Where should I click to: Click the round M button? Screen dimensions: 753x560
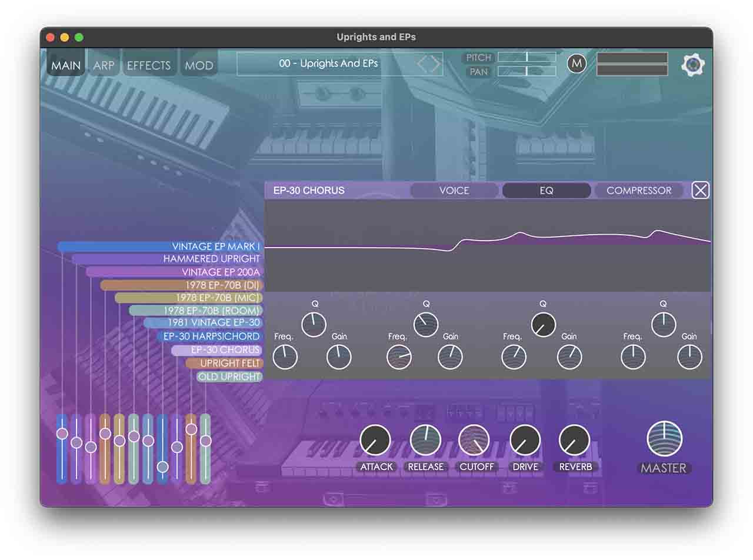click(577, 64)
